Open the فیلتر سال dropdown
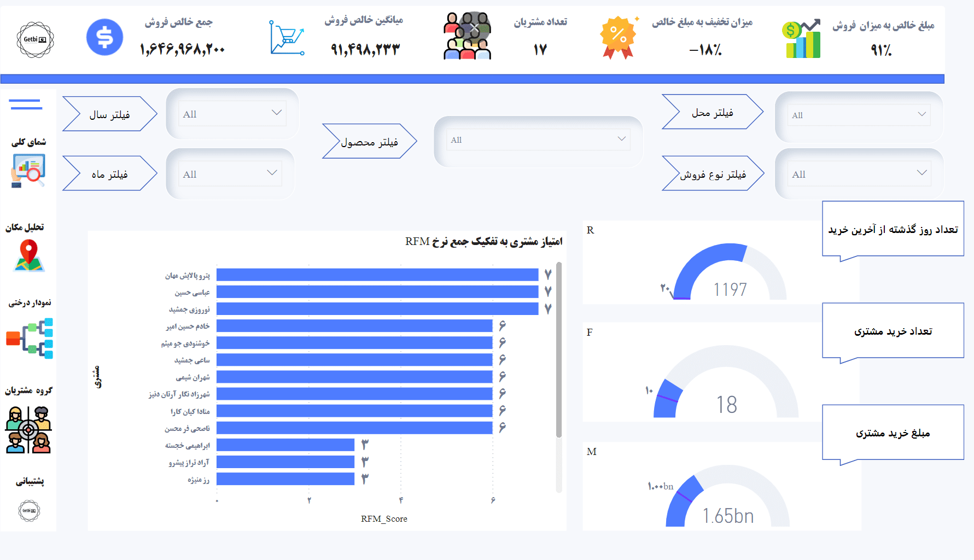974x560 pixels. [232, 114]
